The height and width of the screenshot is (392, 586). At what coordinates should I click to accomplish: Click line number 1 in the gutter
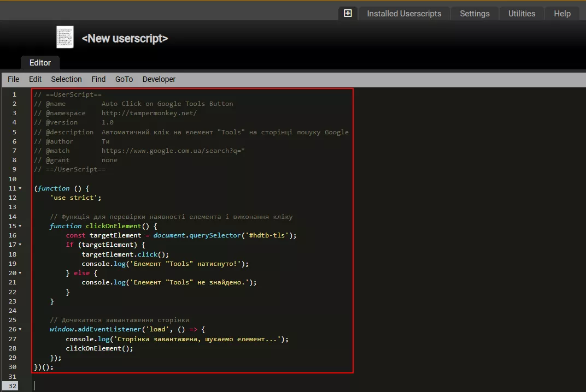pos(14,94)
